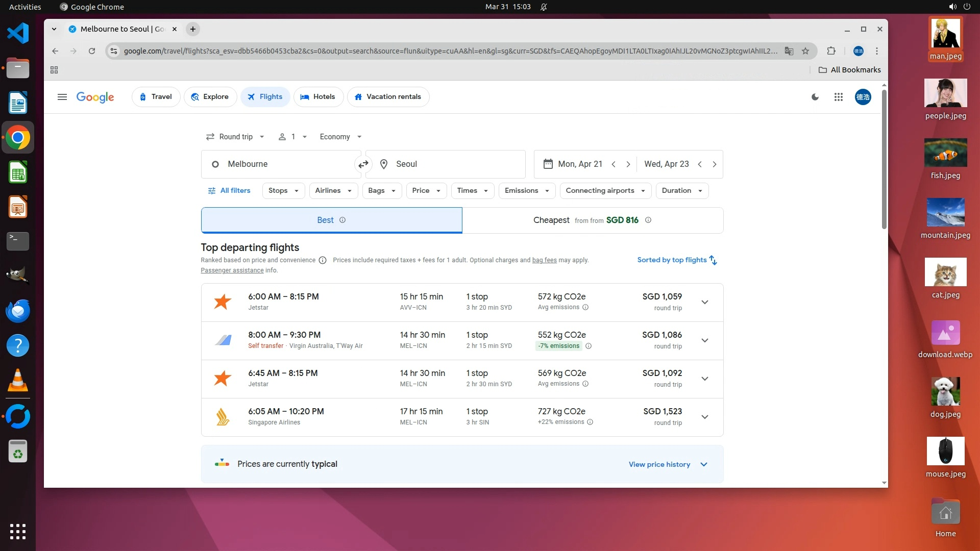The height and width of the screenshot is (551, 980).
Task: Expand the SGD 1,059 Jetstar flight details
Action: point(704,303)
